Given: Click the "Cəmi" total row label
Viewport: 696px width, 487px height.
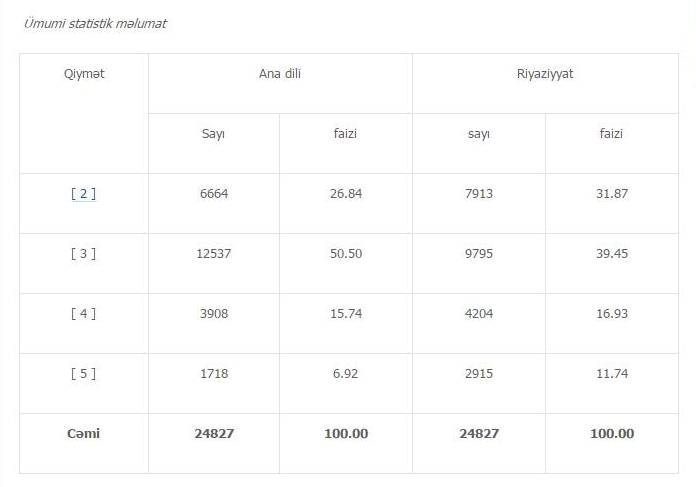Looking at the screenshot, I should [x=84, y=434].
